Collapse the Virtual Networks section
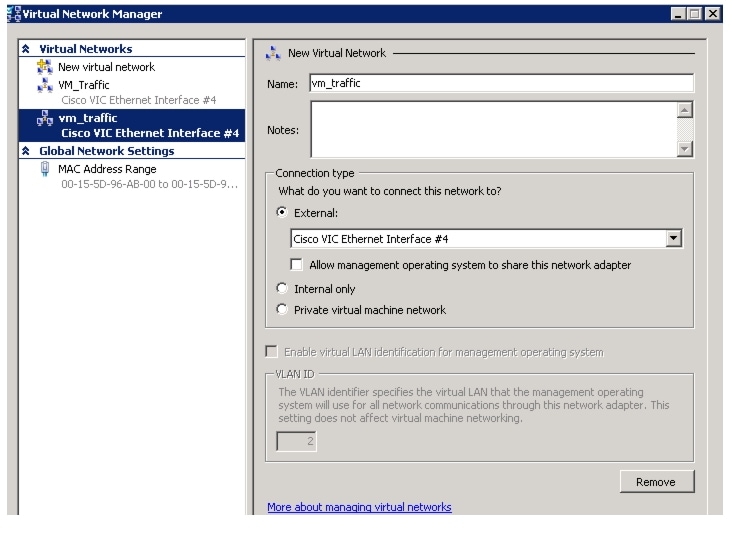 (x=26, y=49)
